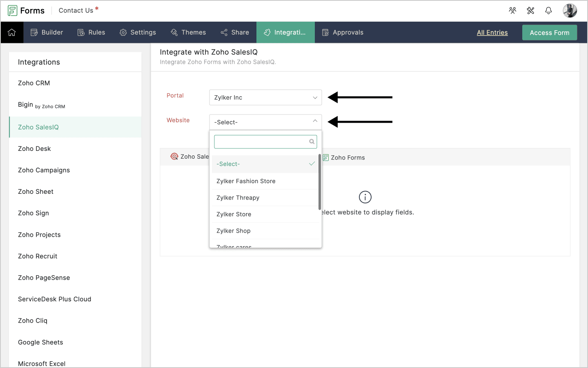The height and width of the screenshot is (368, 588).
Task: Choose Zylker Shop from the list
Action: 265,231
